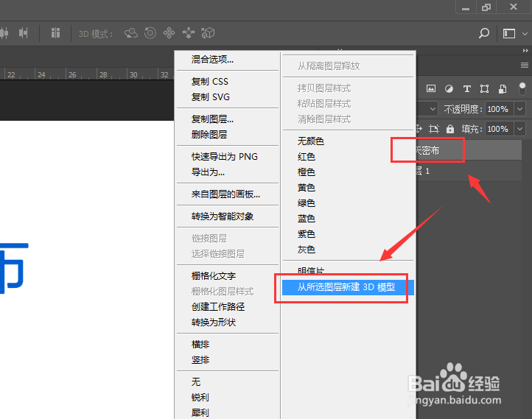Filter layers by pixel image icon
532x419 pixels.
pyautogui.click(x=431, y=89)
